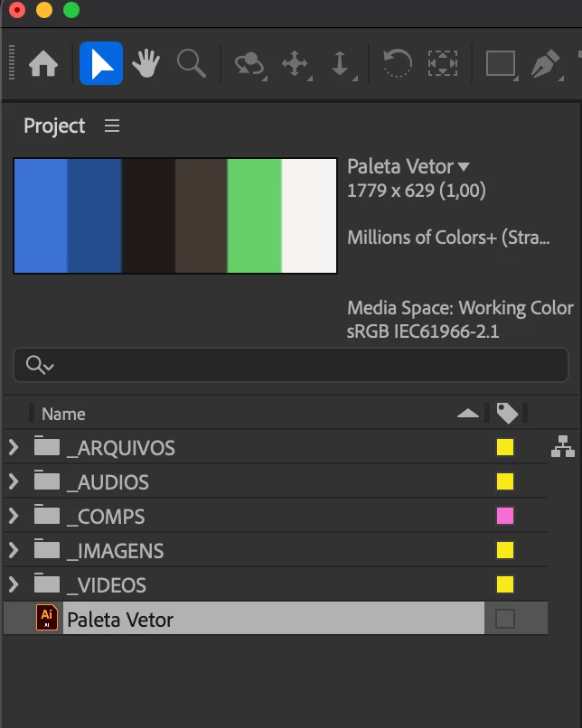Image resolution: width=582 pixels, height=728 pixels.
Task: Select the Dolly camera tool
Action: pos(340,64)
